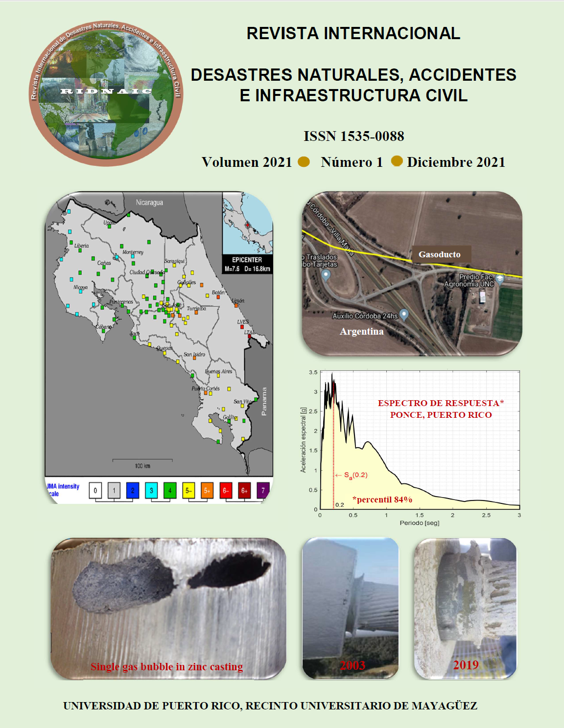564x728 pixels.
Task: Click the "Limón" city label on the map
Action: (238, 300)
